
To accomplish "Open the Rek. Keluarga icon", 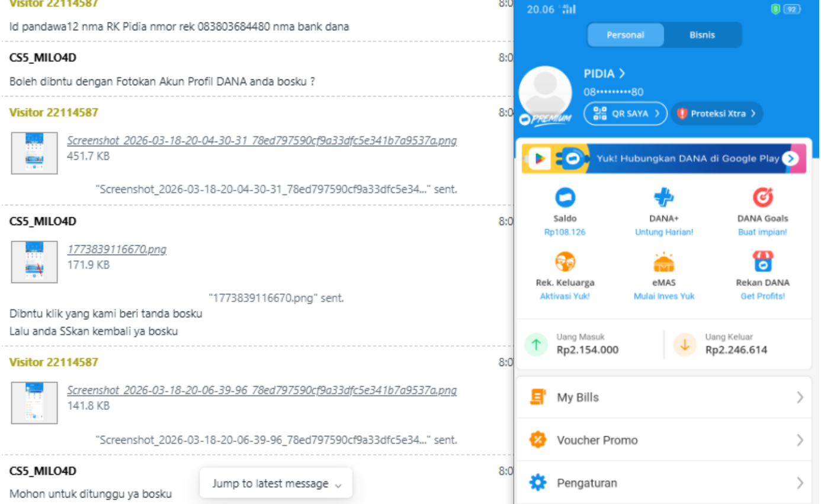I will [x=565, y=261].
